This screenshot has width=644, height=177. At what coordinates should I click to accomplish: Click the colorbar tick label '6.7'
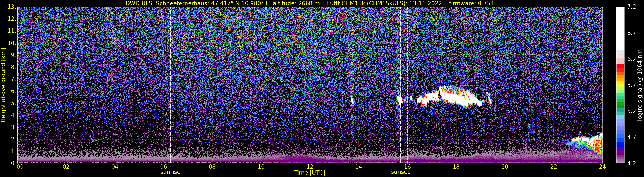[632, 33]
